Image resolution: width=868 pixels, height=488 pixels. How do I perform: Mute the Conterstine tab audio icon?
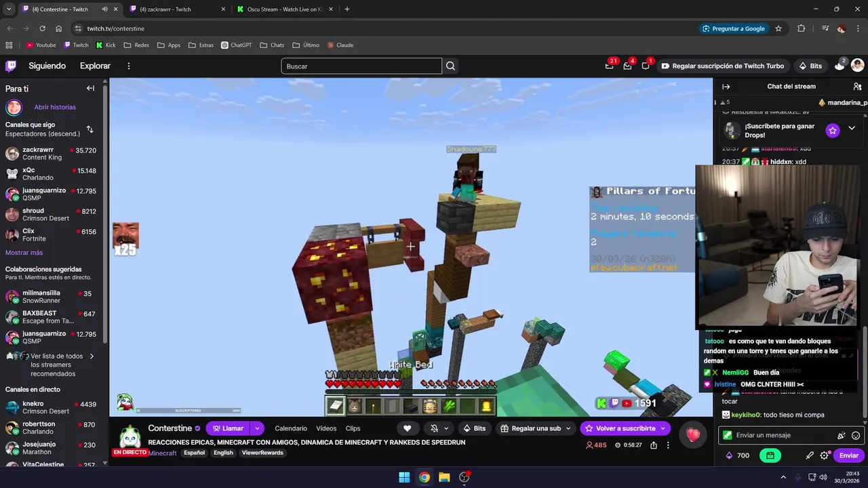[x=104, y=9]
